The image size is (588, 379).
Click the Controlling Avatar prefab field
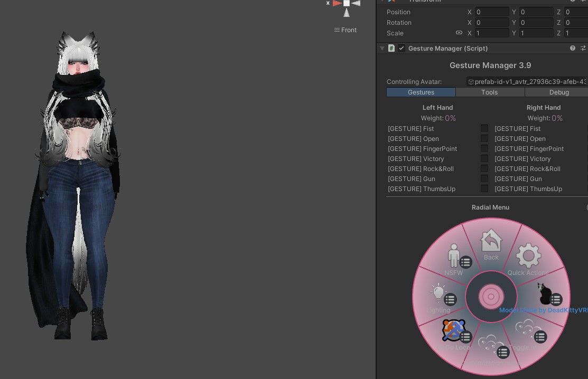tap(527, 82)
